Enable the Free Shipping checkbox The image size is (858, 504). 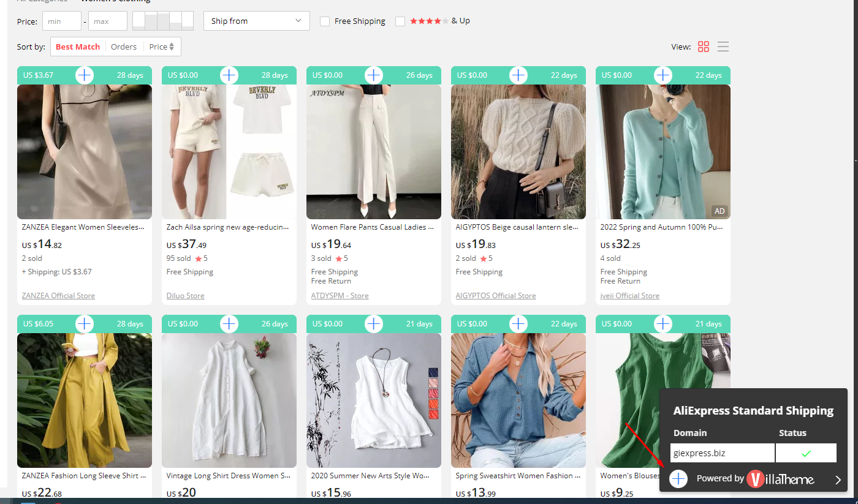pos(325,21)
